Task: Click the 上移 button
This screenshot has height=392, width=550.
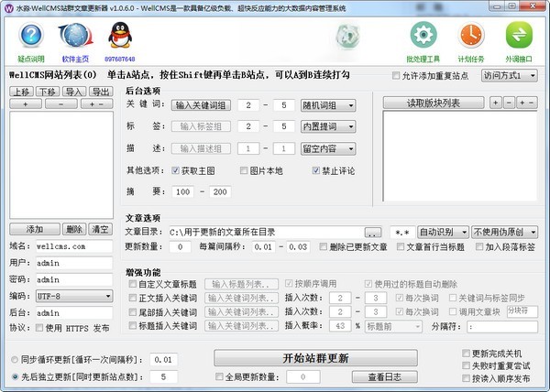Action: 22,92
